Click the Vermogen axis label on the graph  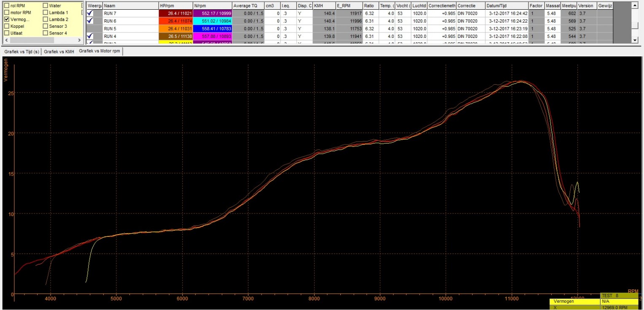5,70
